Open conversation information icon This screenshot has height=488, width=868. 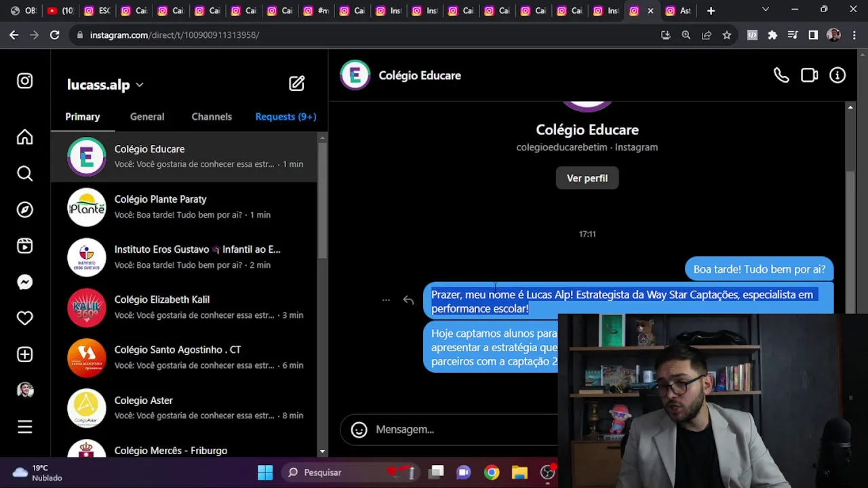(837, 75)
